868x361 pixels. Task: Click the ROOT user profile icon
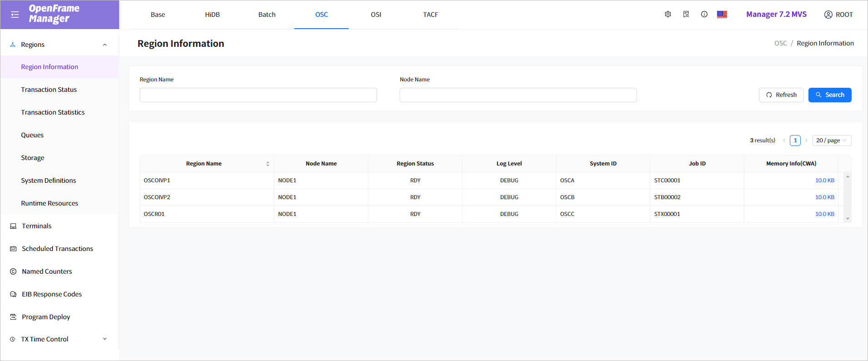pyautogui.click(x=828, y=15)
